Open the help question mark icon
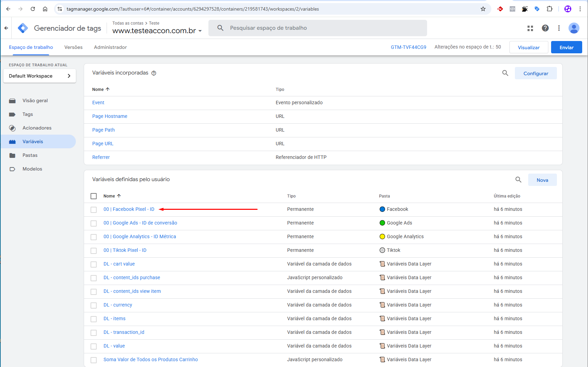Screen dimensions: 588x367 (545, 28)
